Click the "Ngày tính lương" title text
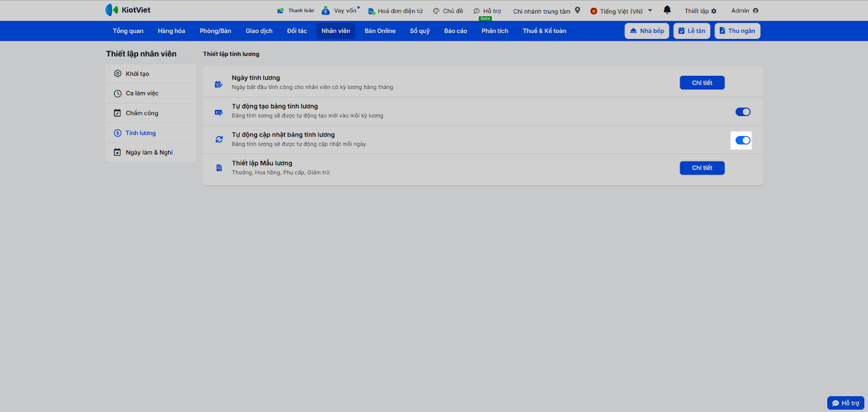 click(x=256, y=78)
